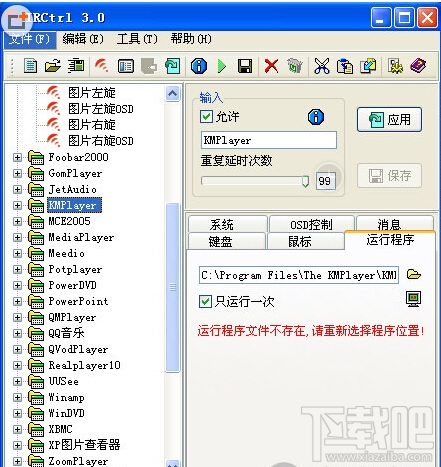This screenshot has width=441, height=467.
Task: Click the open folder toolbar icon
Action: coord(53,66)
